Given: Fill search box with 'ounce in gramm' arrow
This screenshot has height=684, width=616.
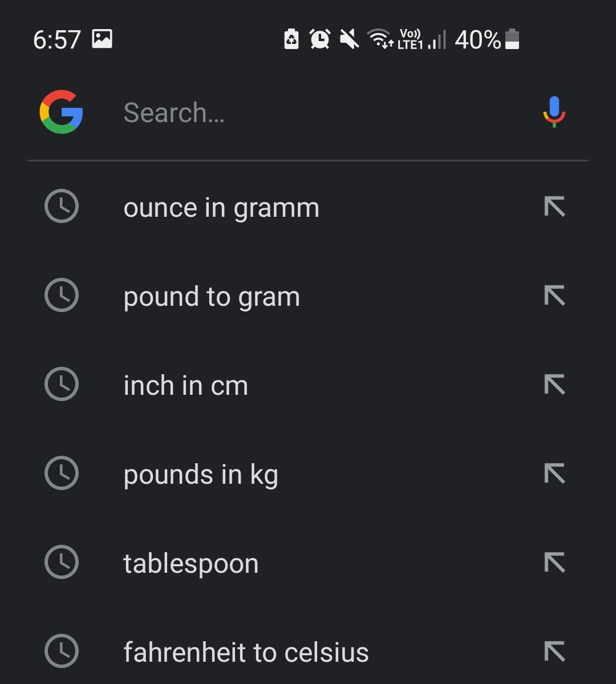Looking at the screenshot, I should 554,207.
